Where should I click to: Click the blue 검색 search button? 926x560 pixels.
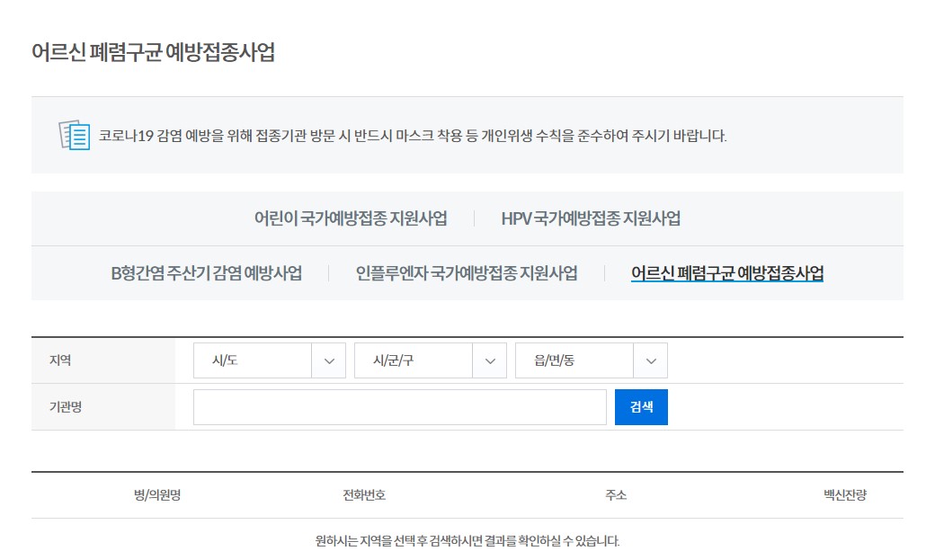pyautogui.click(x=641, y=407)
